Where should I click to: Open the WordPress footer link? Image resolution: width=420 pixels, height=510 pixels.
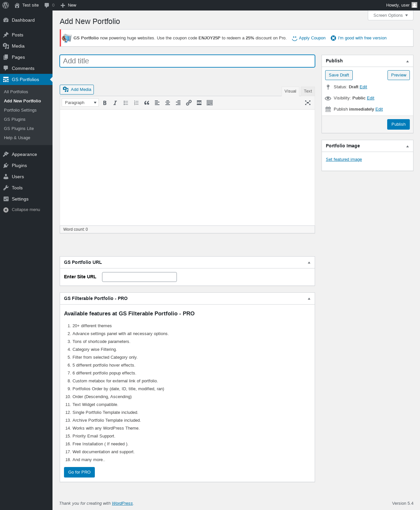[x=122, y=503]
